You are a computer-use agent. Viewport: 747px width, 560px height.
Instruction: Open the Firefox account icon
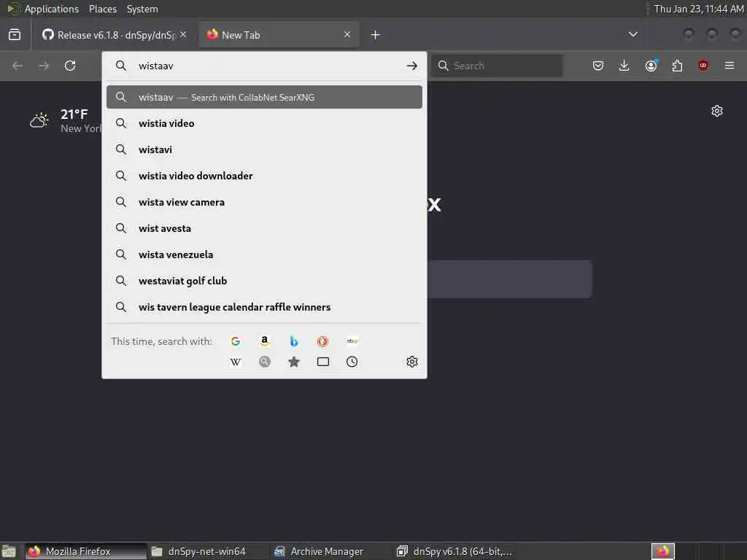pos(651,66)
